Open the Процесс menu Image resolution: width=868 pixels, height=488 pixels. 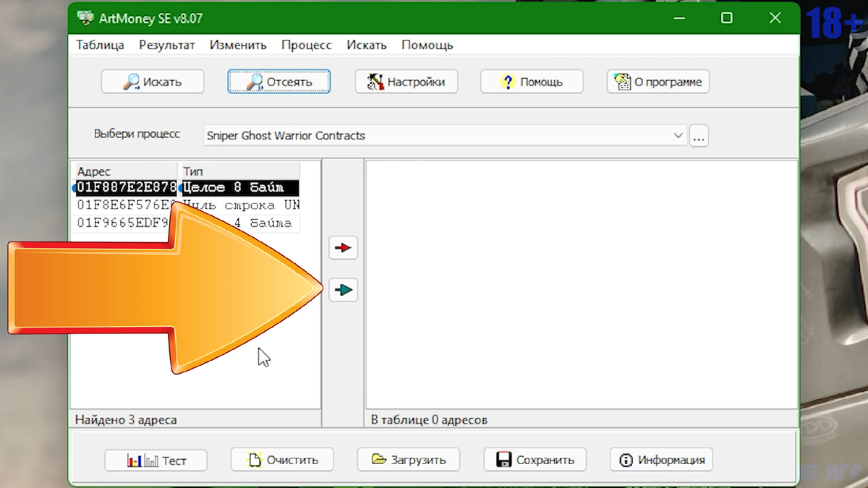pyautogui.click(x=307, y=45)
